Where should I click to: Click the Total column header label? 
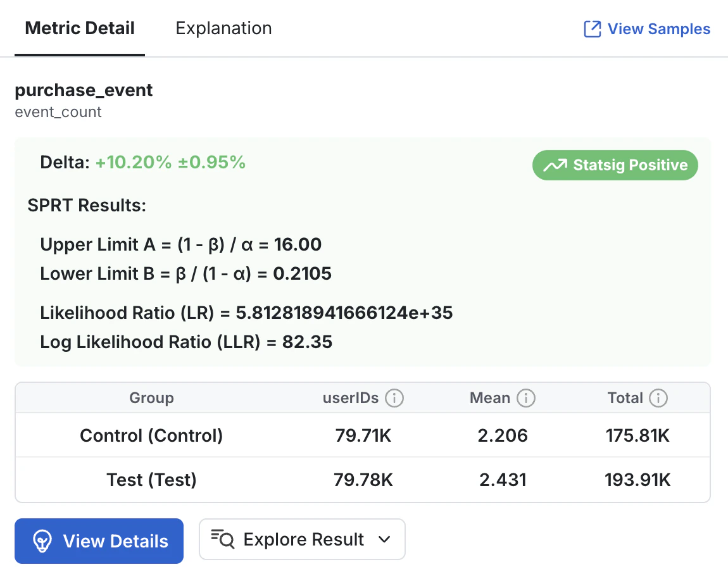tap(625, 398)
